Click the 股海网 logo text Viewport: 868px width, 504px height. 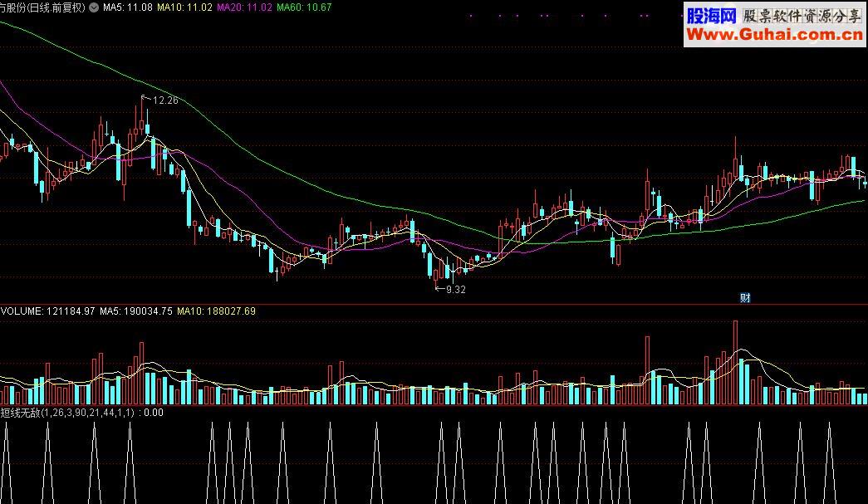coord(712,16)
